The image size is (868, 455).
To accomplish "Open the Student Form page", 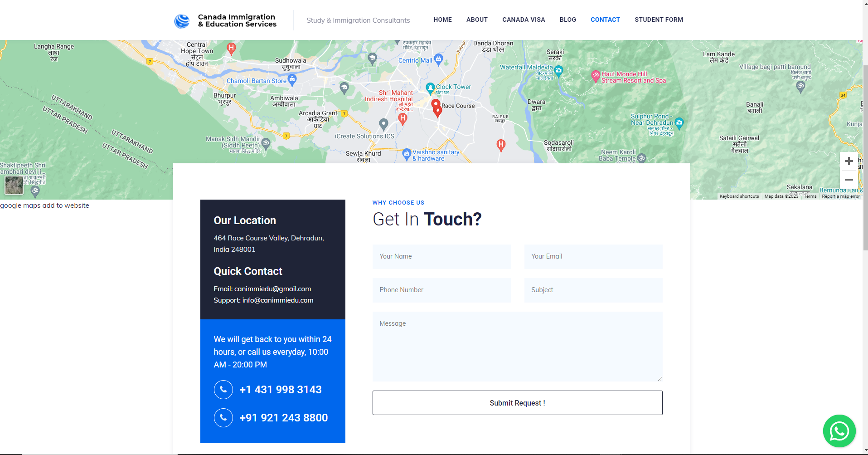I will point(659,20).
